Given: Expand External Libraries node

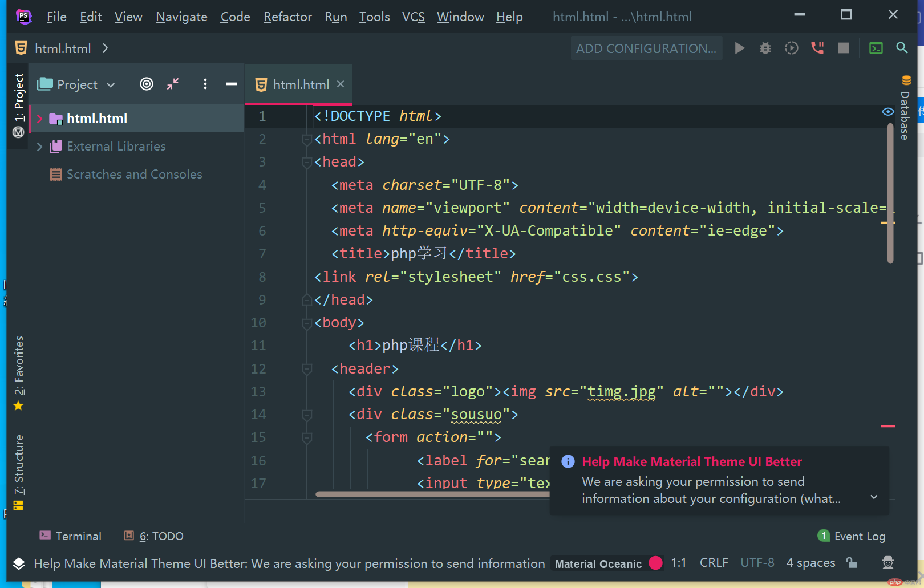Looking at the screenshot, I should point(40,147).
